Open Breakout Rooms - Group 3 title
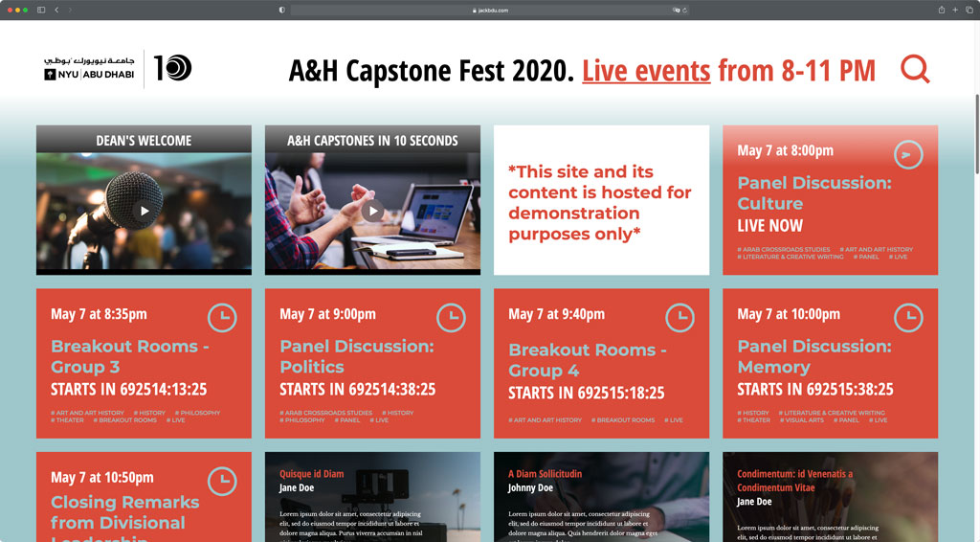980x542 pixels. click(130, 356)
